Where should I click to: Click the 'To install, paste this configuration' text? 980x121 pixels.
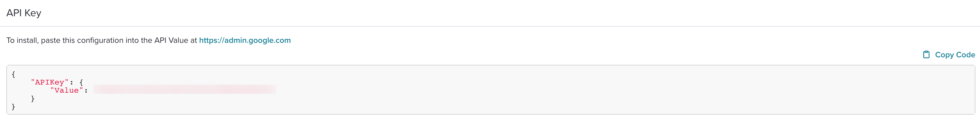(65, 41)
